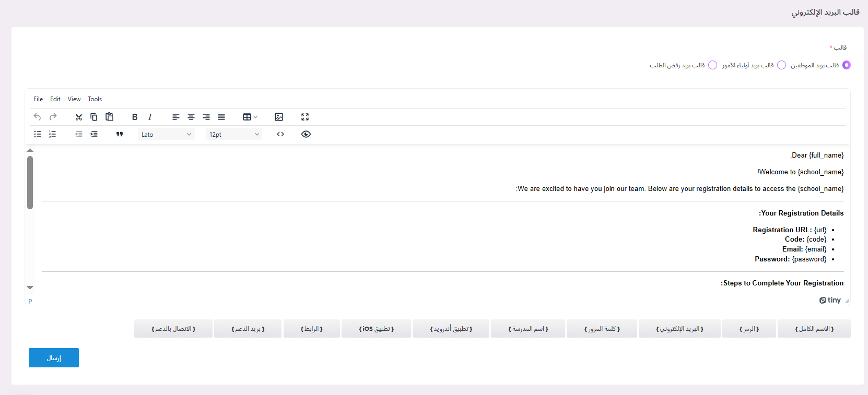This screenshot has height=395, width=868.
Task: Select the قالب بريد الموظفين radio option
Action: click(x=847, y=65)
